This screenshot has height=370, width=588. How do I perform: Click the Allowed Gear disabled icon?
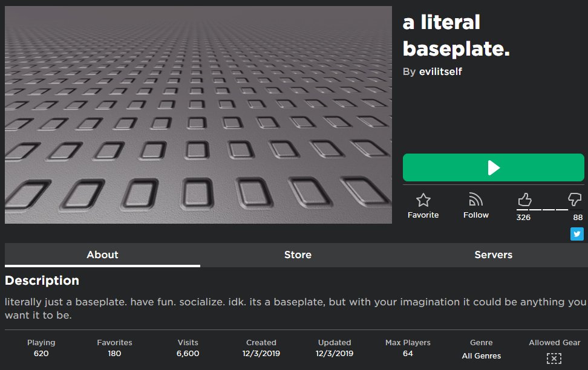(554, 359)
